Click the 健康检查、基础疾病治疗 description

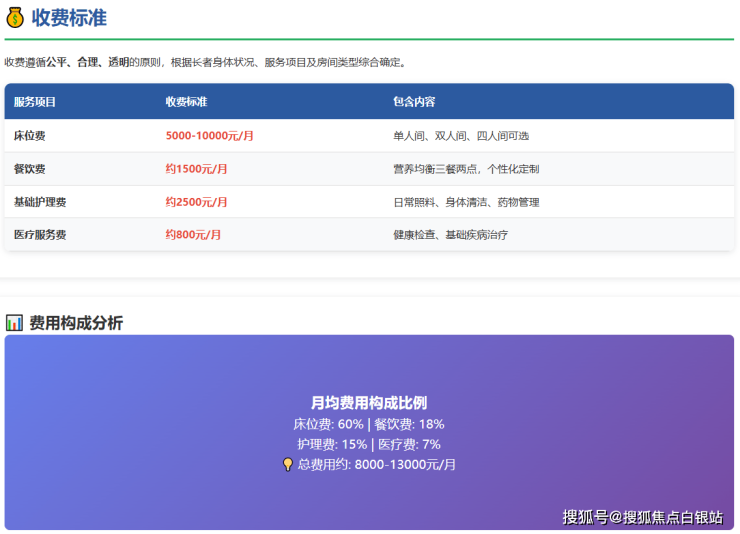coord(450,234)
